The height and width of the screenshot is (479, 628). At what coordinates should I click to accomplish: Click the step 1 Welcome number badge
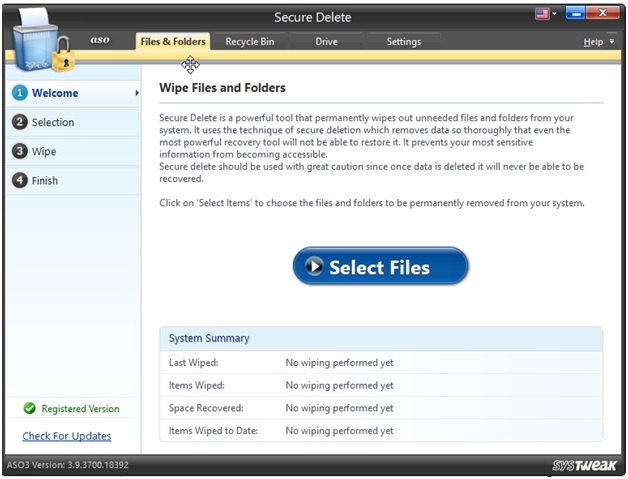tap(19, 93)
